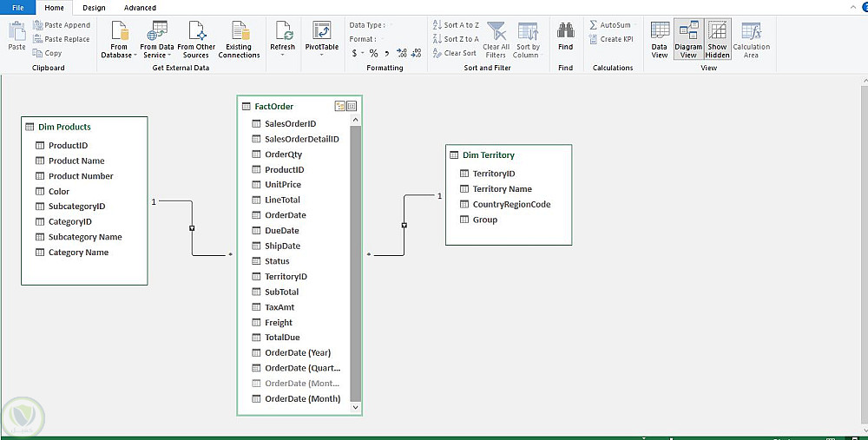Click the FactOrder vertical scrollbar thumb
The height and width of the screenshot is (440, 868).
[x=355, y=264]
